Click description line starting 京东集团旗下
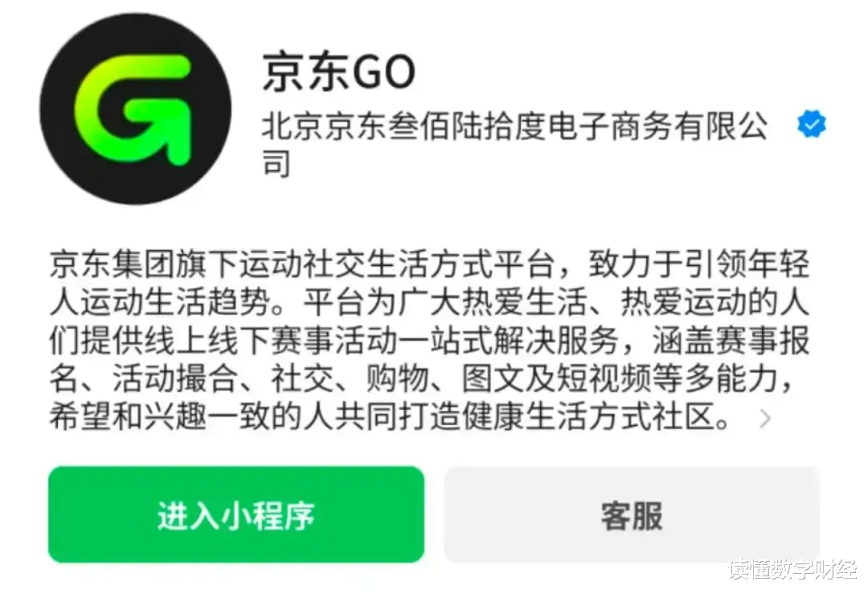The height and width of the screenshot is (594, 868). [429, 264]
